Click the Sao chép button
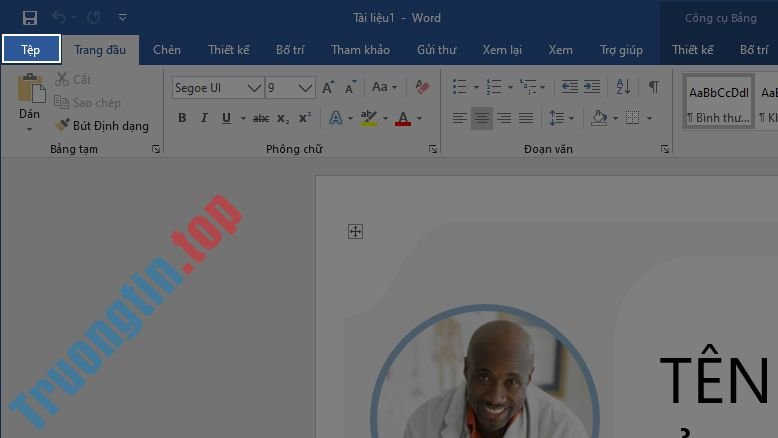This screenshot has width=778, height=438. point(87,103)
